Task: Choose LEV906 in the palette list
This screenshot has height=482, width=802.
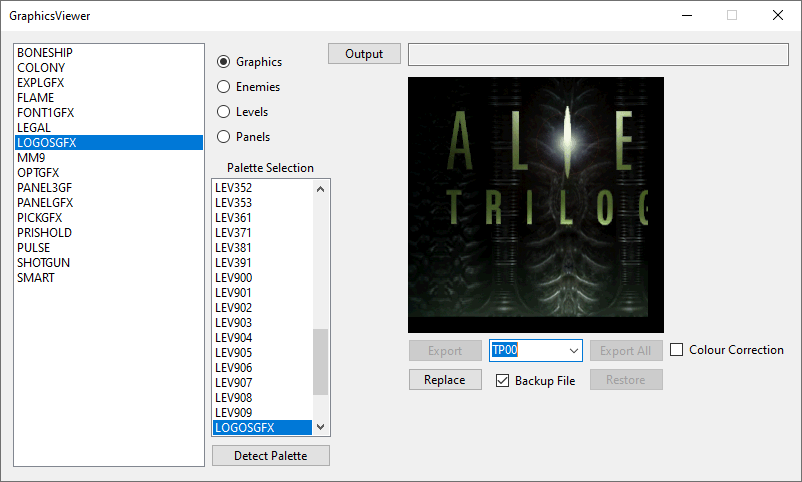Action: coord(262,368)
